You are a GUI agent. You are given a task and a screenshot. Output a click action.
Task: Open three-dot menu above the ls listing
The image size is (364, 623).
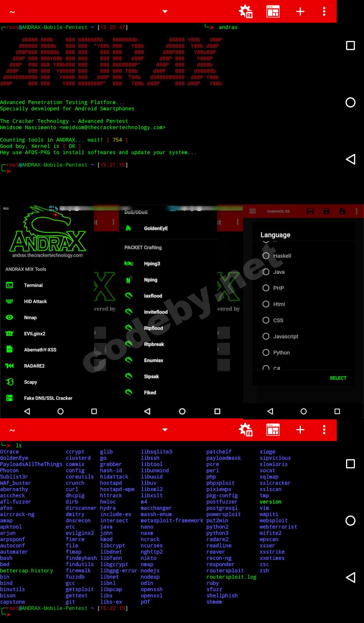click(x=324, y=430)
